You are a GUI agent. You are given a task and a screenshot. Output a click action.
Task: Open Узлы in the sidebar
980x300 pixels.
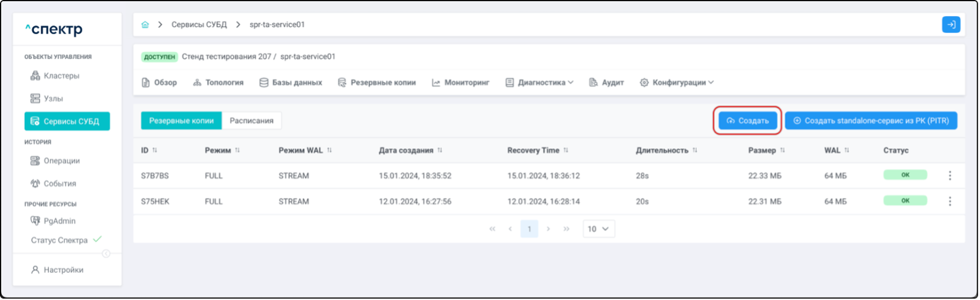pyautogui.click(x=53, y=98)
